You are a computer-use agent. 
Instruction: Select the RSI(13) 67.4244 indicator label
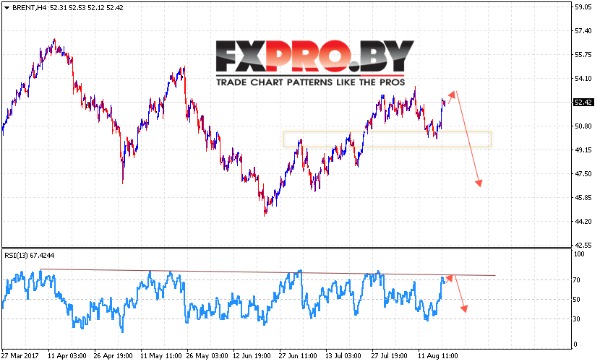point(30,256)
